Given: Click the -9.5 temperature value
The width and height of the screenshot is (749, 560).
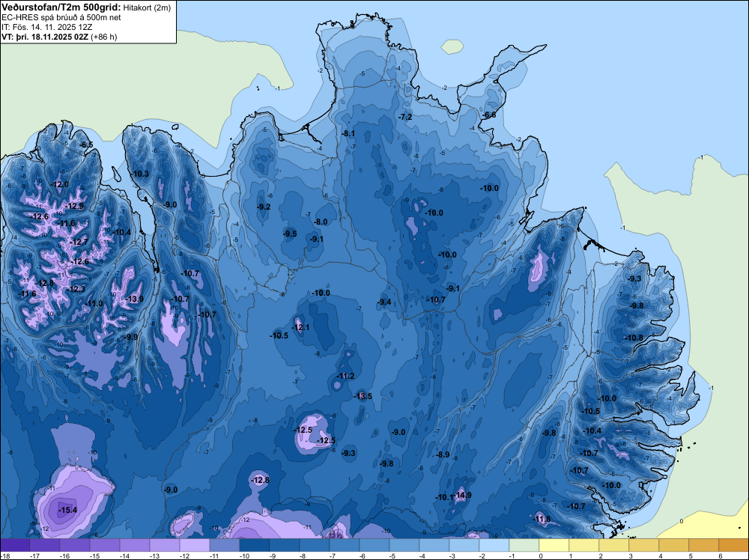Looking at the screenshot, I should (x=290, y=234).
